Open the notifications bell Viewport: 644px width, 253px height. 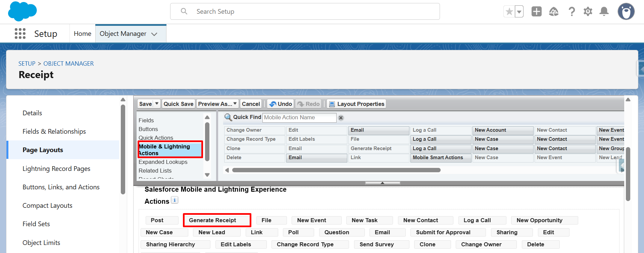(604, 12)
